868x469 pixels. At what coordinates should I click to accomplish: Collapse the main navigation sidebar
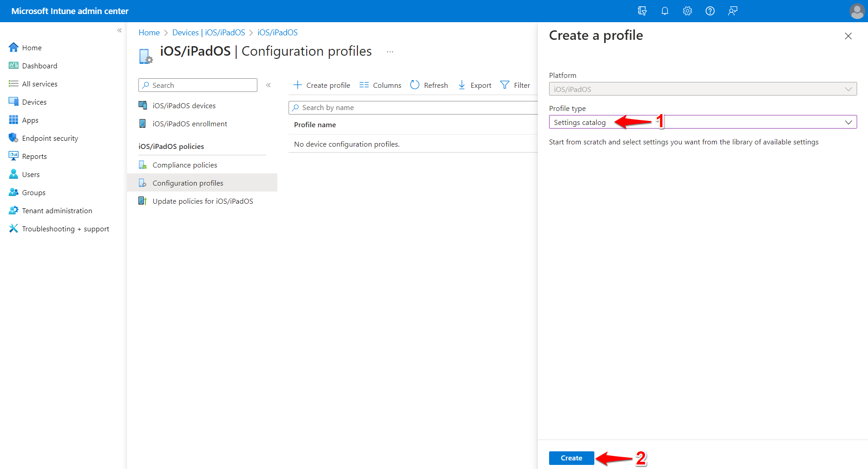coord(119,30)
